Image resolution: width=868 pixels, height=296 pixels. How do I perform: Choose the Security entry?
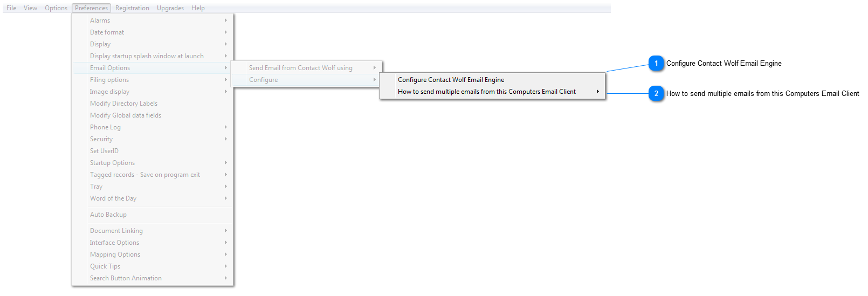click(153, 139)
